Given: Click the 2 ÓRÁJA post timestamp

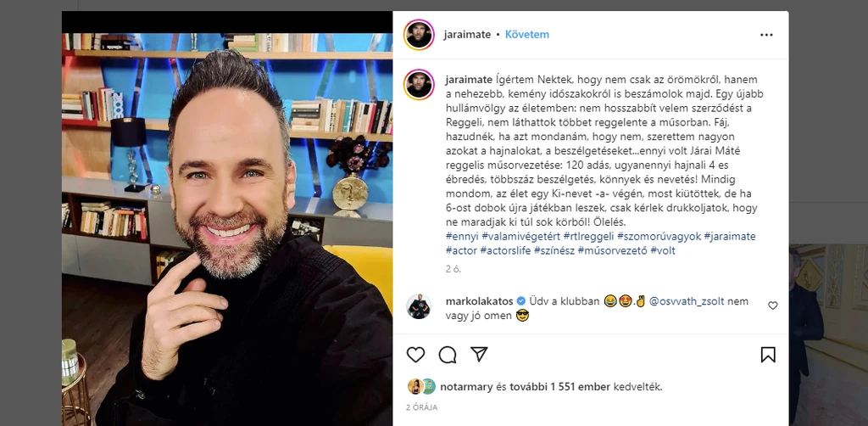Looking at the screenshot, I should click(x=422, y=407).
